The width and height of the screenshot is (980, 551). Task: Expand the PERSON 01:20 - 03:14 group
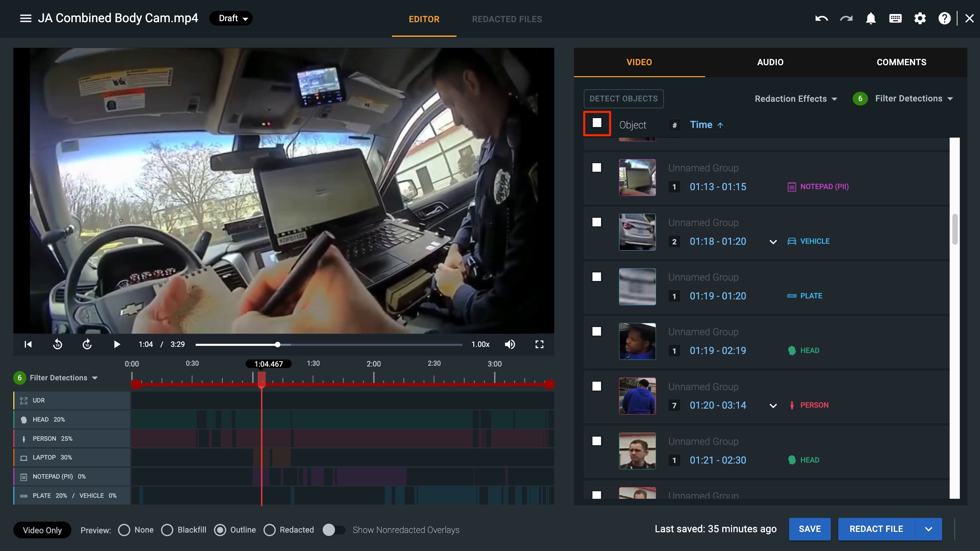tap(773, 405)
